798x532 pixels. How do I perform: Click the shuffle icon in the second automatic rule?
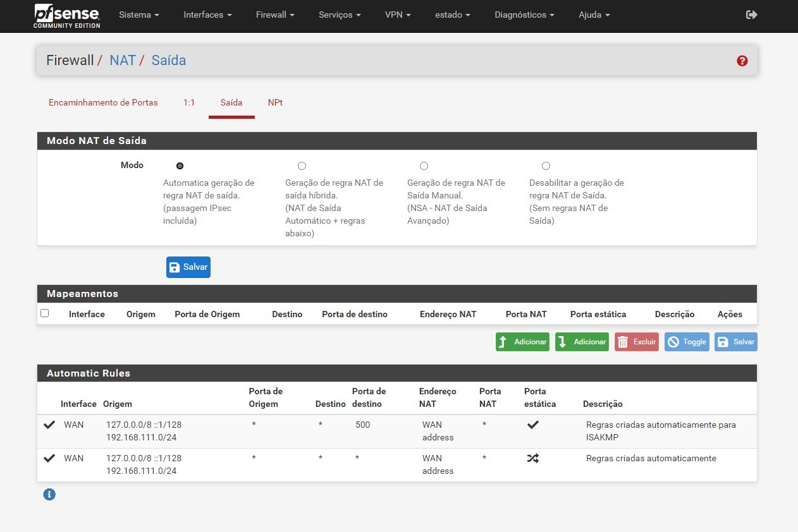point(532,458)
